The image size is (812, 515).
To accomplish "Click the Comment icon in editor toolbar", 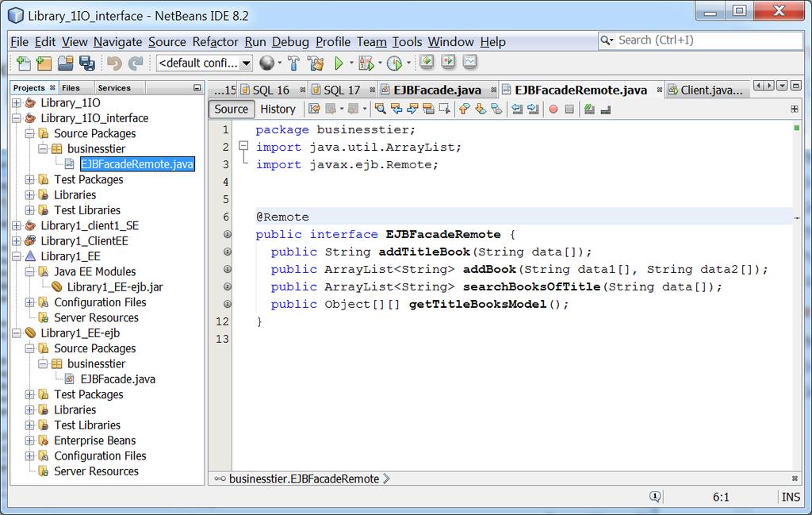I will tap(589, 109).
